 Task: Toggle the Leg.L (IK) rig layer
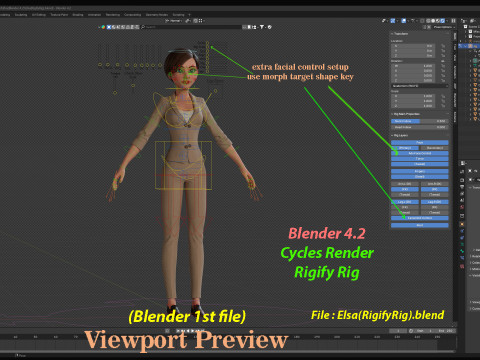[405, 202]
